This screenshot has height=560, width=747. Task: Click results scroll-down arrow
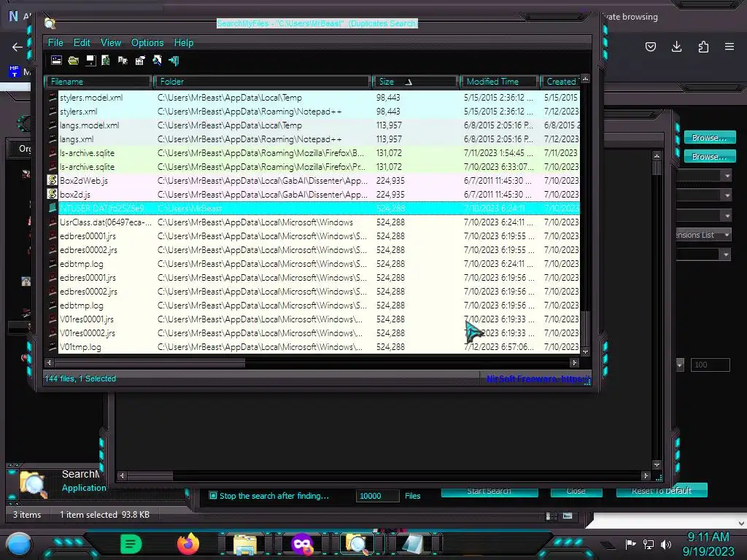click(x=586, y=352)
